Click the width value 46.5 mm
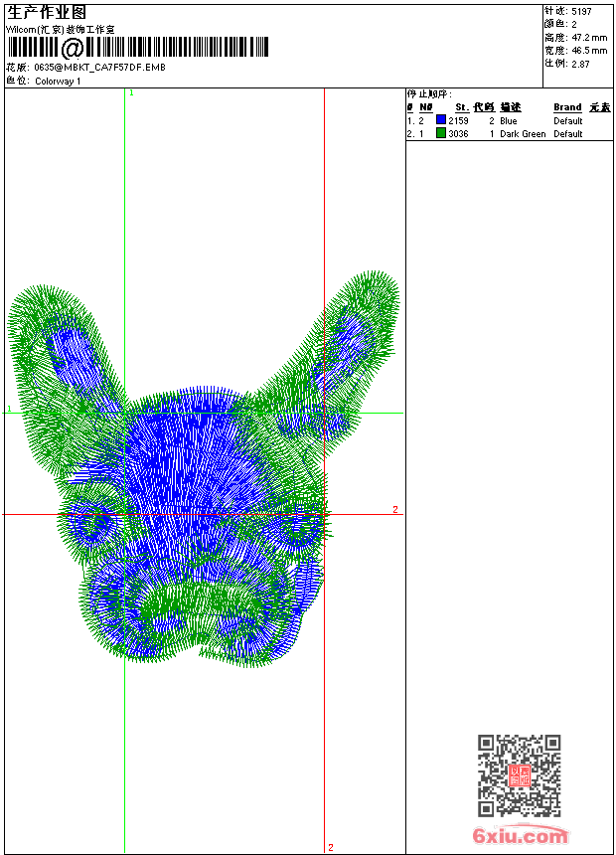 (x=589, y=50)
